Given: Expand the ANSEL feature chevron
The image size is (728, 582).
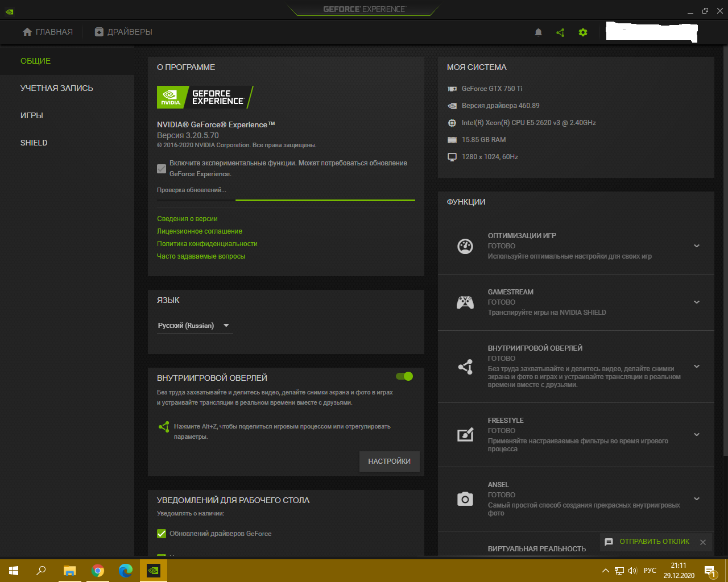Looking at the screenshot, I should pyautogui.click(x=697, y=499).
